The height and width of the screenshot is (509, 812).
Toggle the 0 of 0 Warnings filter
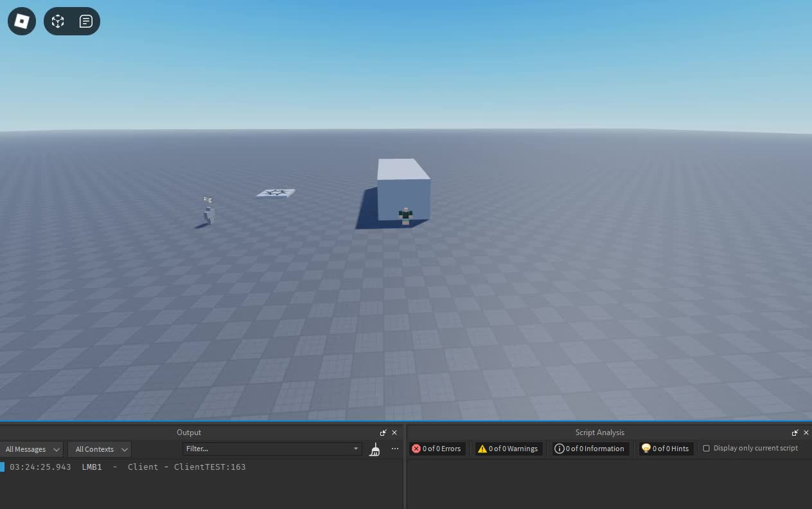(508, 449)
